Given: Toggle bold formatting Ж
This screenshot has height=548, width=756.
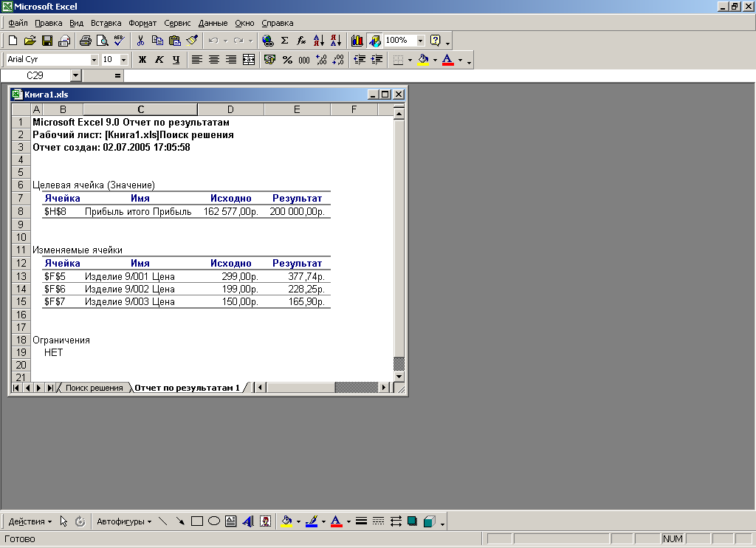Looking at the screenshot, I should point(142,60).
